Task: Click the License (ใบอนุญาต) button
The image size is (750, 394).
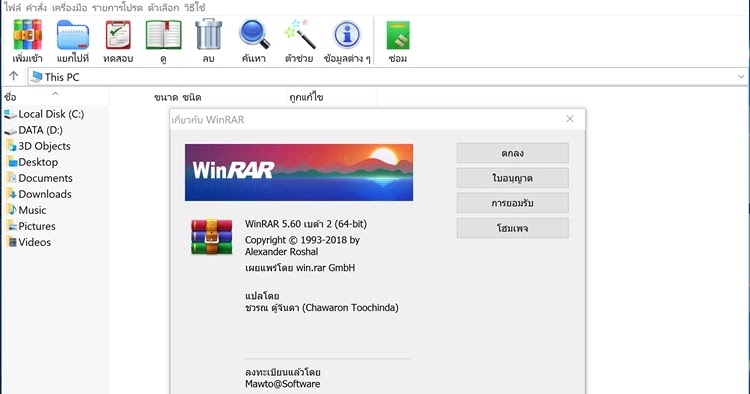Action: (512, 178)
